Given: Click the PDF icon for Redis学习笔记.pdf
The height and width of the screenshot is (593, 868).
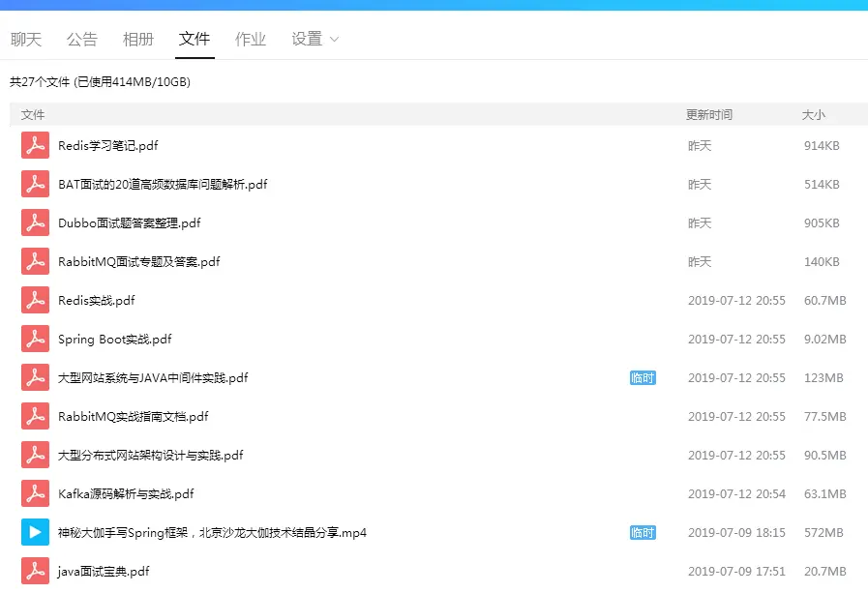Looking at the screenshot, I should click(35, 145).
